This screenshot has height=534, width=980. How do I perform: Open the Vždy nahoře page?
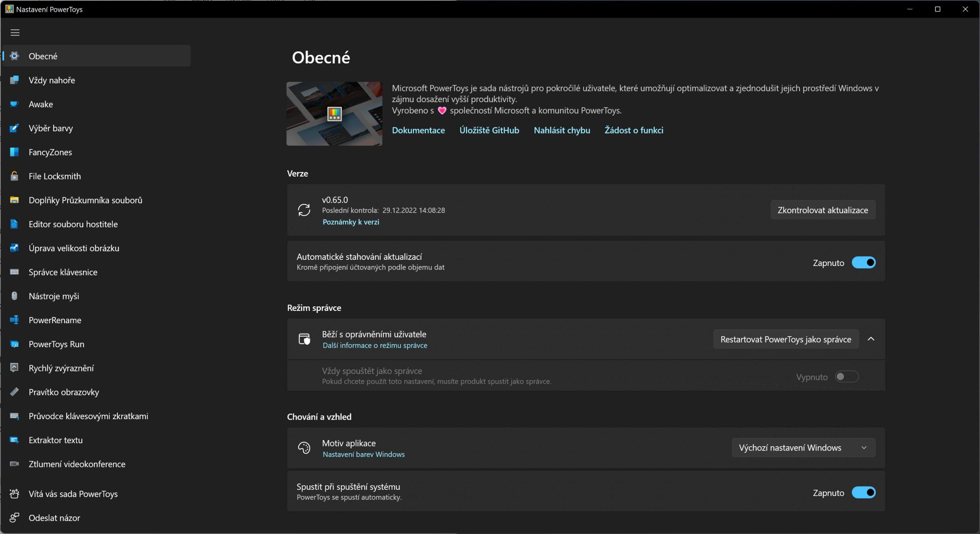[97, 80]
